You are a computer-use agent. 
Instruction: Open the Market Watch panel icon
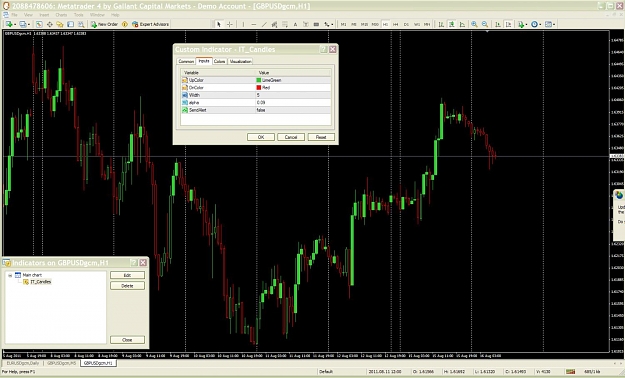click(39, 24)
